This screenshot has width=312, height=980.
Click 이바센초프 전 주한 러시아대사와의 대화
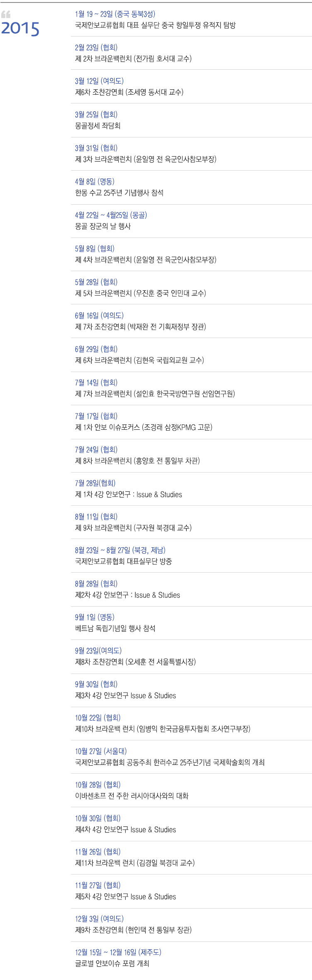pos(132,796)
